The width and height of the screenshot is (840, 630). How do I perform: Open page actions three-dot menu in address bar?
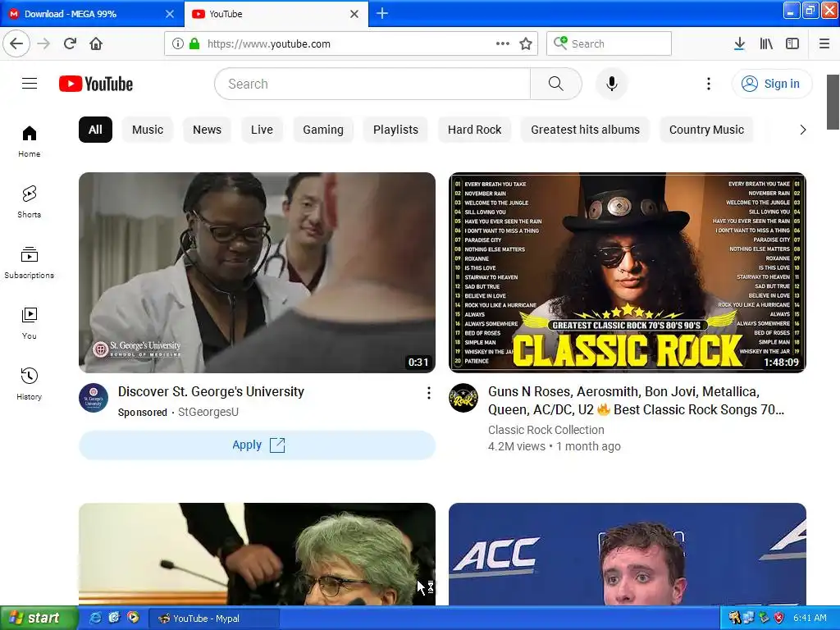[x=503, y=43]
